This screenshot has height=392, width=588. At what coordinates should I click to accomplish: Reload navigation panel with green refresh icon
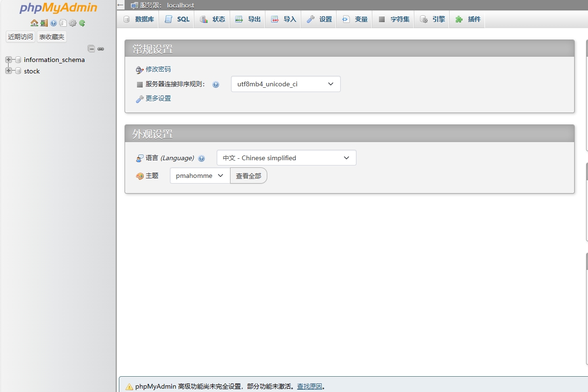tap(82, 23)
